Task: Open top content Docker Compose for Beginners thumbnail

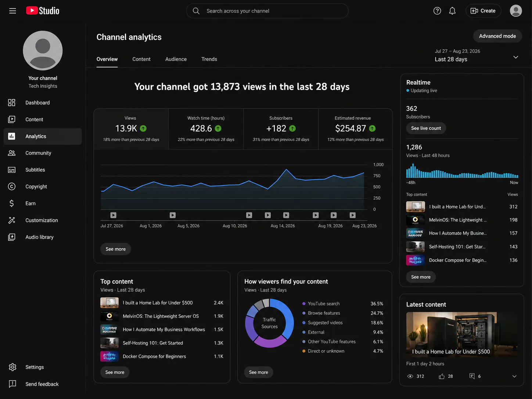Action: click(109, 356)
